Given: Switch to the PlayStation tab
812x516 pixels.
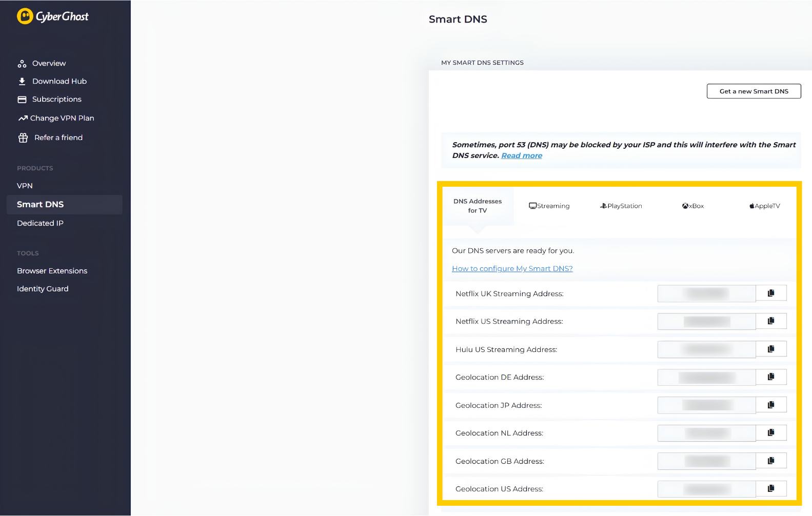Looking at the screenshot, I should click(621, 206).
